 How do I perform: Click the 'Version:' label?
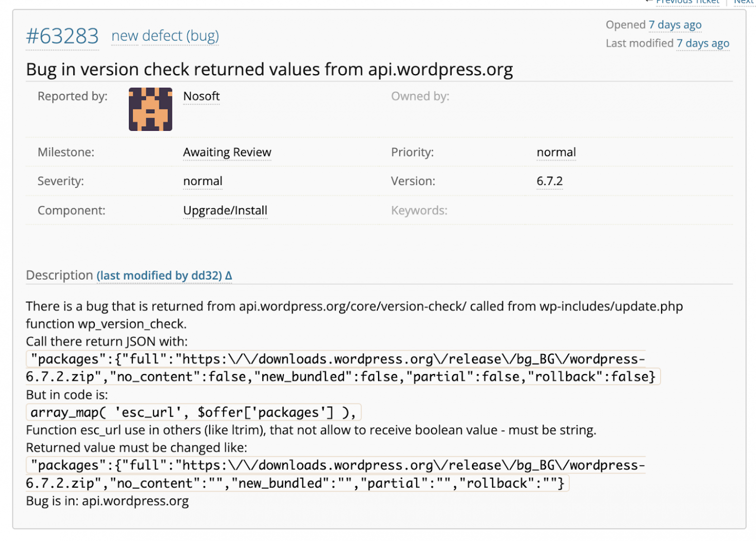point(413,181)
